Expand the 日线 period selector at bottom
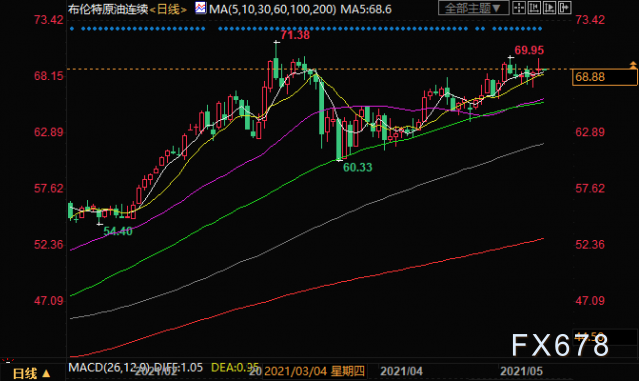The image size is (640, 381). click(x=31, y=373)
